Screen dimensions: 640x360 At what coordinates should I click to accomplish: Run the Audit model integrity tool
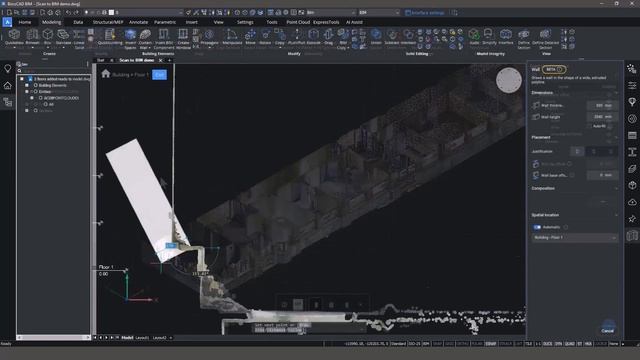[474, 37]
